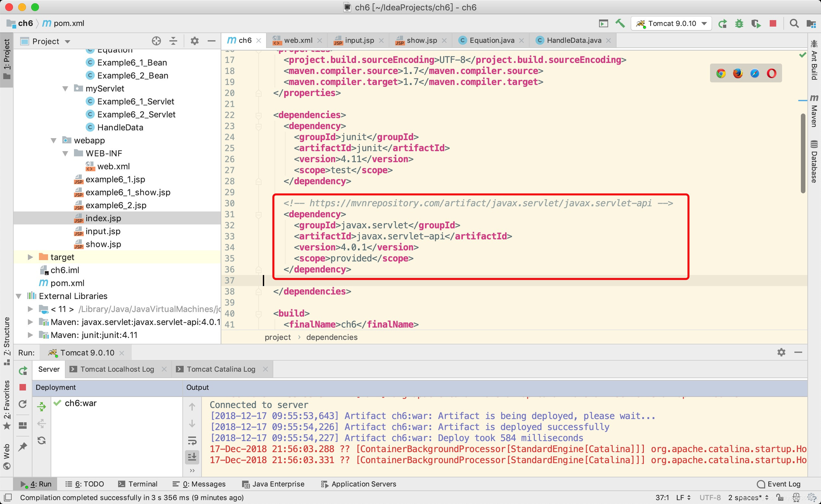Image resolution: width=821 pixels, height=504 pixels.
Task: Click the Build project hammer icon
Action: (620, 23)
